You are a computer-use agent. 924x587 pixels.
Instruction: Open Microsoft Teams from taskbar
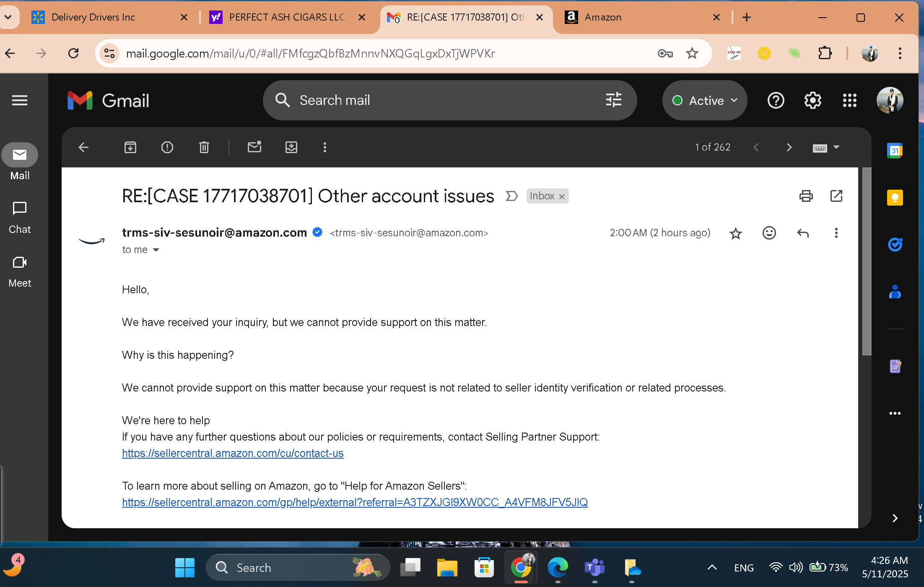(595, 567)
